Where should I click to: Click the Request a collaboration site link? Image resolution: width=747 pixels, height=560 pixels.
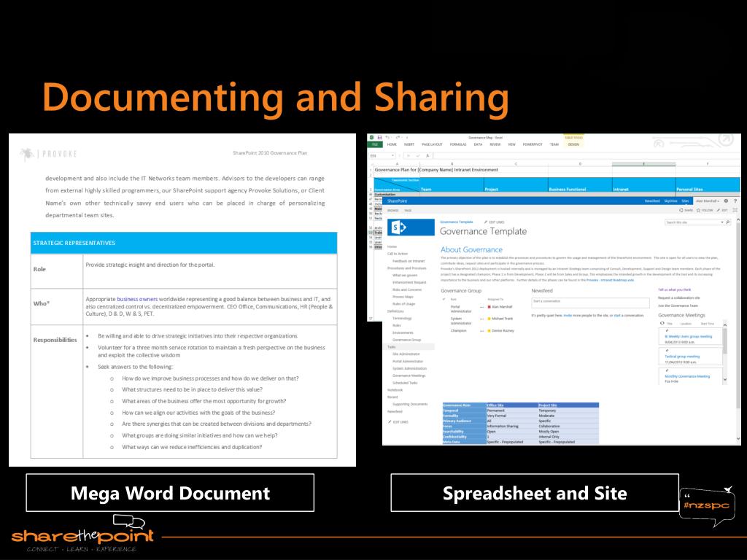pyautogui.click(x=679, y=297)
